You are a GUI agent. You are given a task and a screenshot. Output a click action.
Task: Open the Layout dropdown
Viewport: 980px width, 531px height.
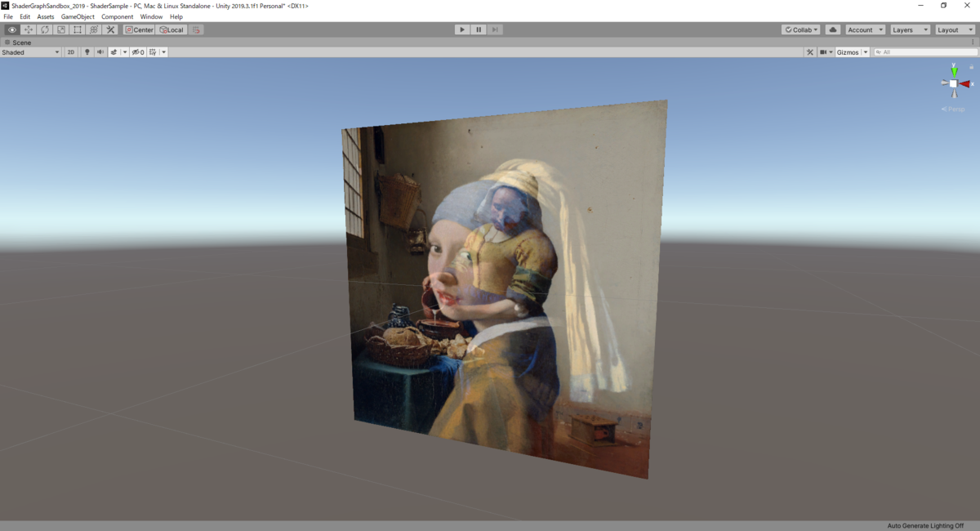point(955,29)
